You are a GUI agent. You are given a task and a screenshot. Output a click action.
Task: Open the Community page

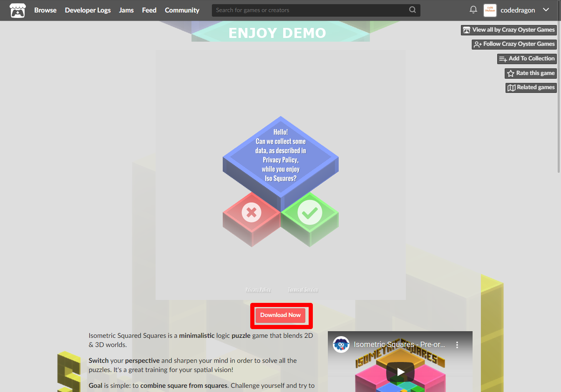(x=182, y=10)
